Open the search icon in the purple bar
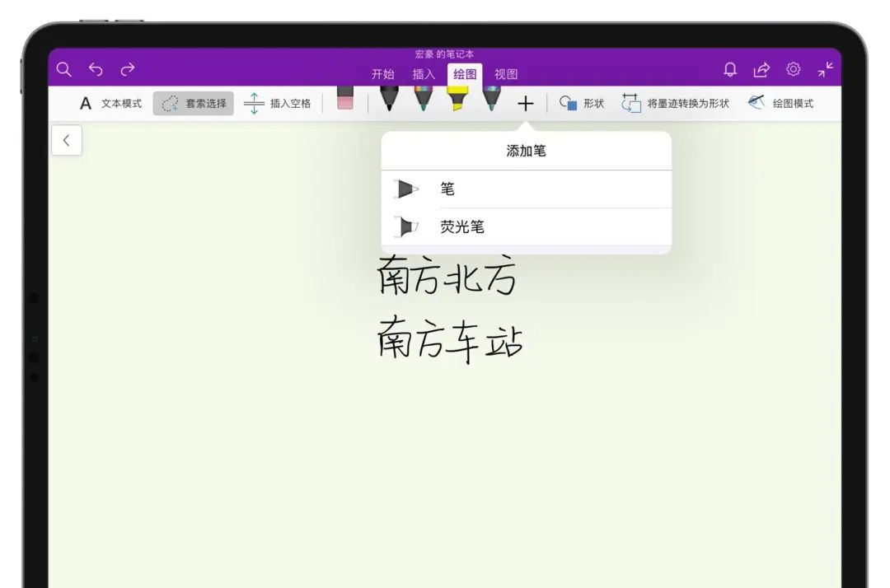 click(x=63, y=69)
